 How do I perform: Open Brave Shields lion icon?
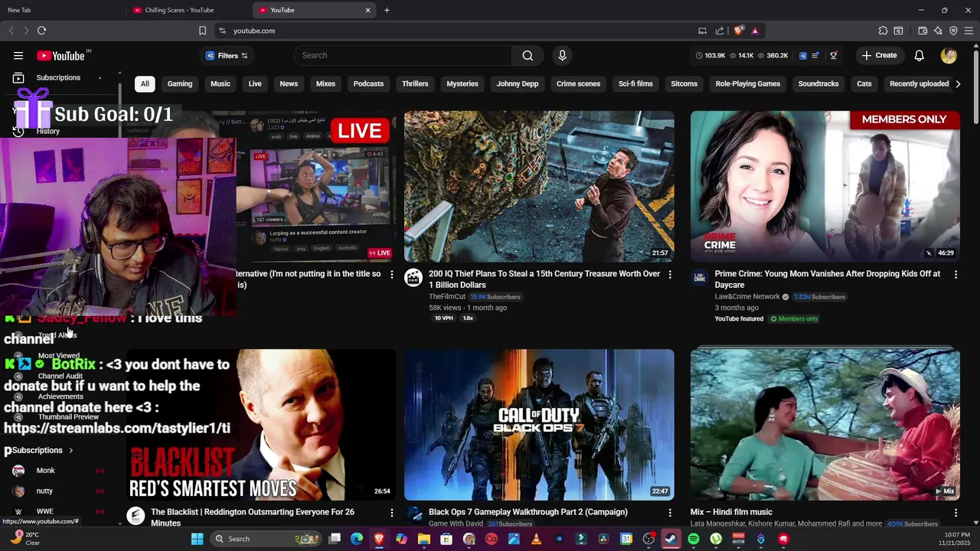[x=738, y=31]
